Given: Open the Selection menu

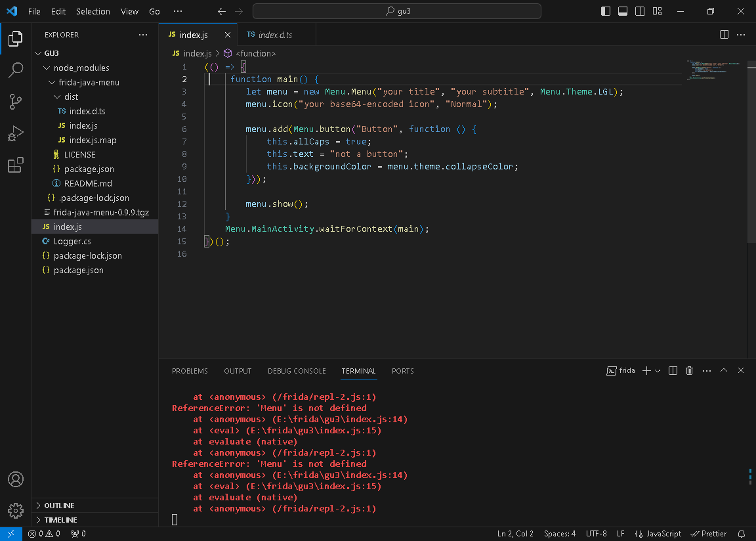Looking at the screenshot, I should coord(93,11).
